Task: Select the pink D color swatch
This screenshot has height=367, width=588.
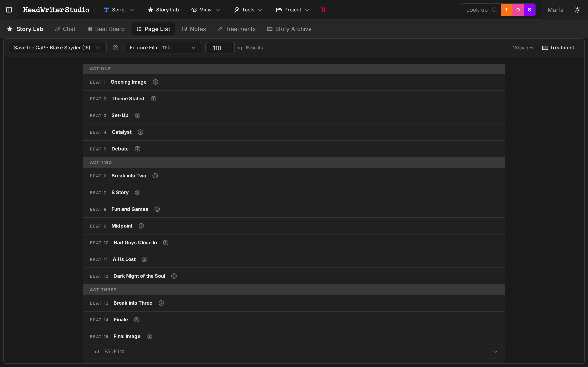Action: 518,10
